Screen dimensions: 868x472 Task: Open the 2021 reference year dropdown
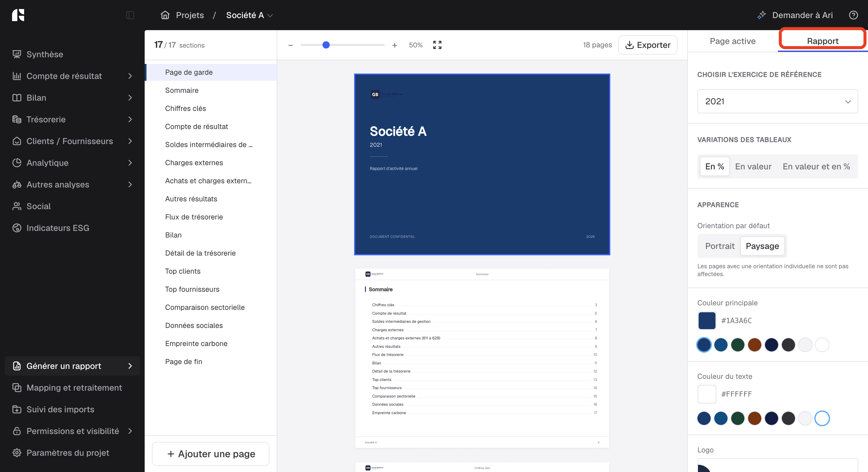tap(777, 101)
